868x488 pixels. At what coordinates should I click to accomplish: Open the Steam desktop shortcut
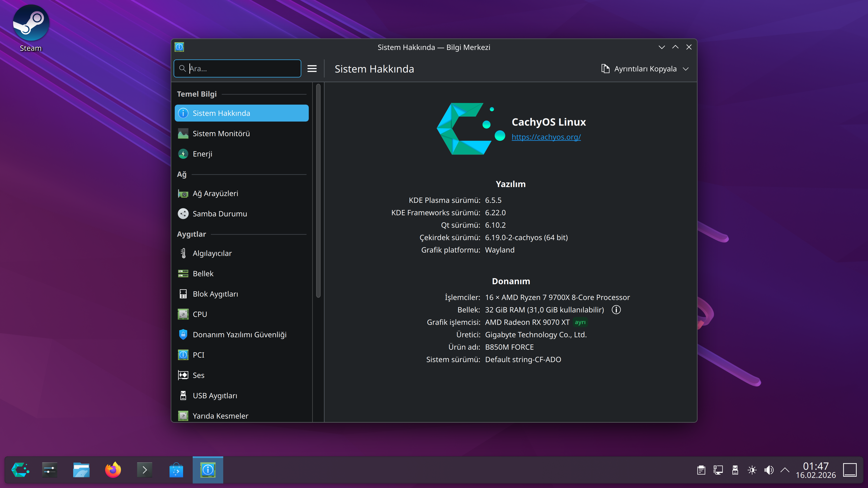(31, 29)
